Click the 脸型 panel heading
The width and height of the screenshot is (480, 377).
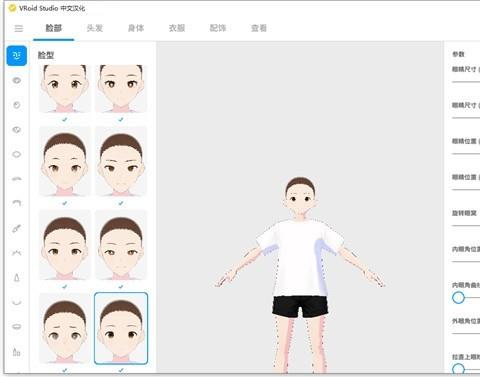[x=46, y=55]
